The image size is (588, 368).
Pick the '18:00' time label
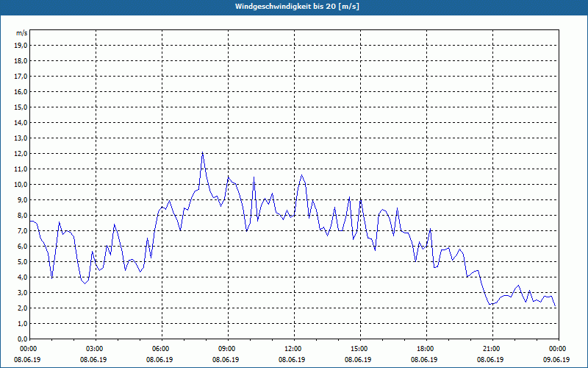tap(426, 349)
